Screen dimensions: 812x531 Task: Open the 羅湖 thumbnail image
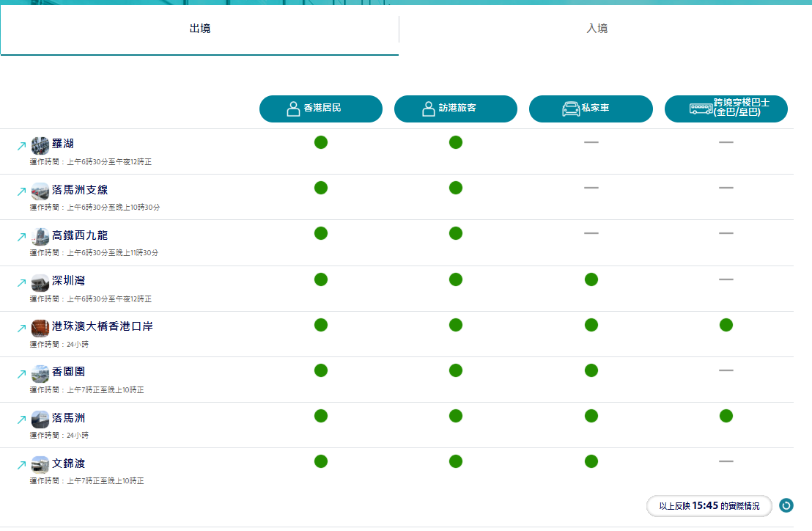click(40, 144)
